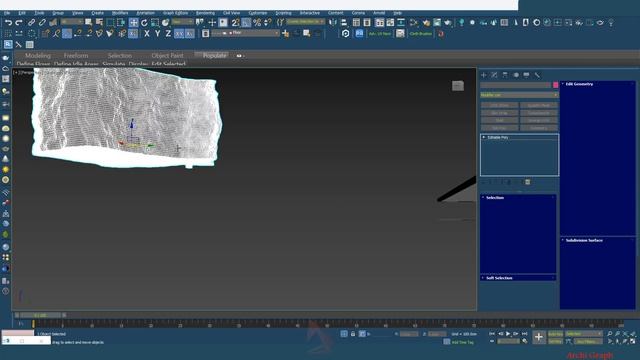Open the Utilities command panel tab

click(537, 75)
